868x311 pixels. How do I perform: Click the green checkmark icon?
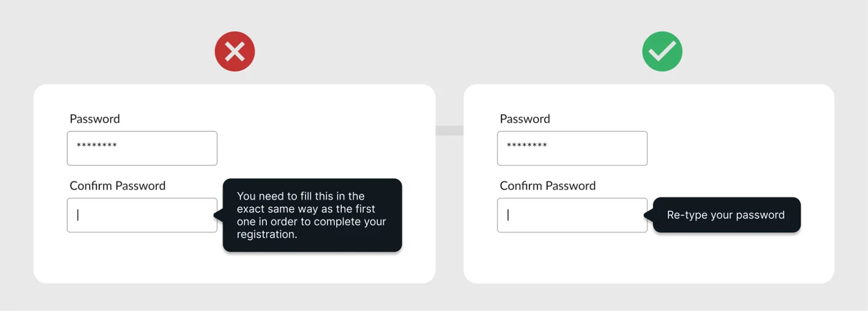[x=662, y=51]
